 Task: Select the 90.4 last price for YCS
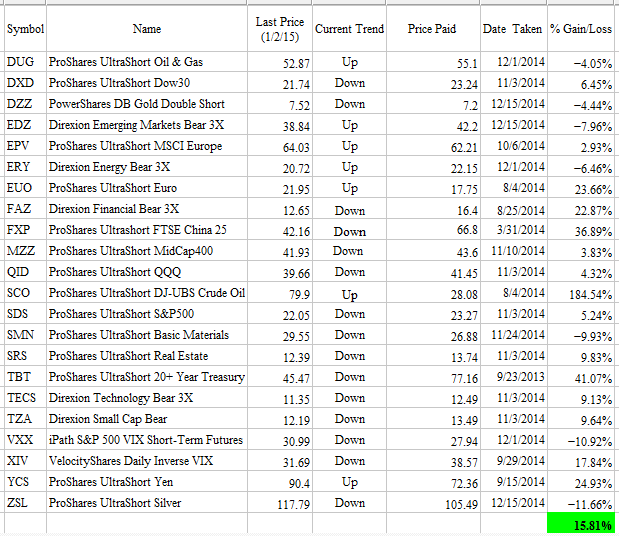(x=280, y=482)
